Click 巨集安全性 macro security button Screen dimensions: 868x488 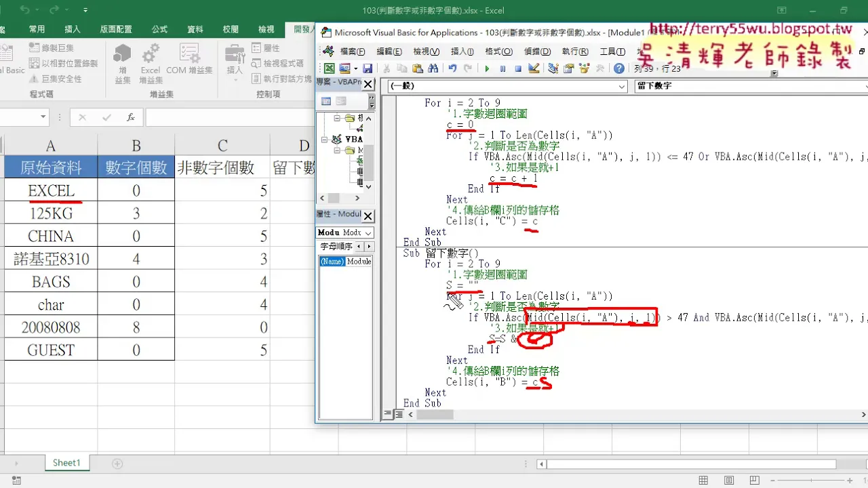pos(55,79)
